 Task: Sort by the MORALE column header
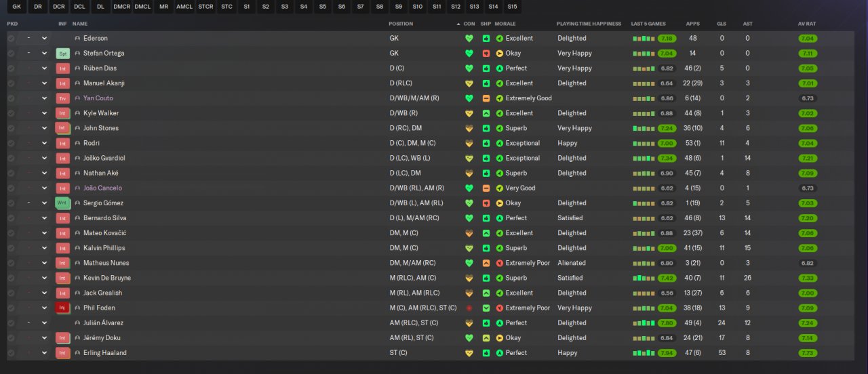pyautogui.click(x=505, y=24)
